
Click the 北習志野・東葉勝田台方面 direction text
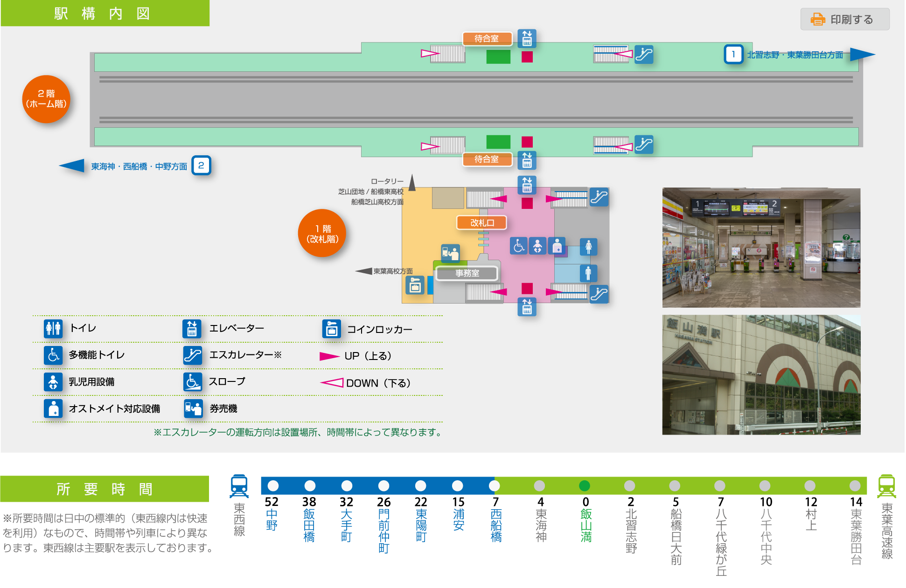pyautogui.click(x=795, y=55)
